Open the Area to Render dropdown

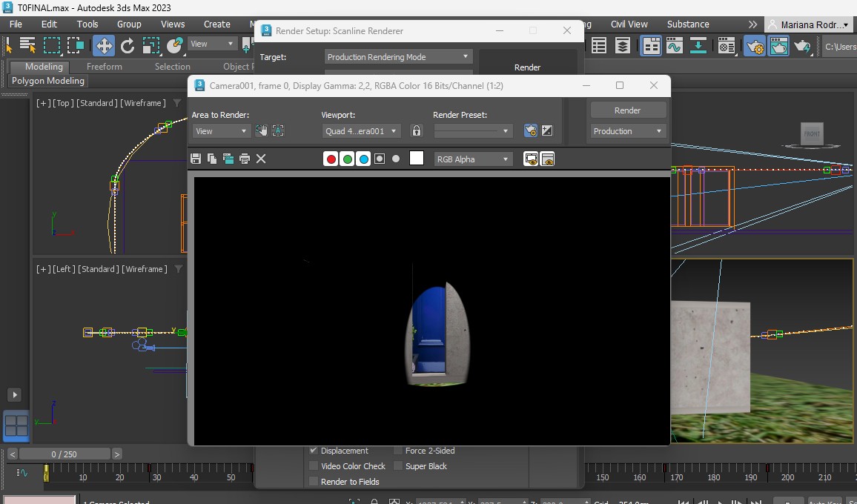click(x=221, y=131)
